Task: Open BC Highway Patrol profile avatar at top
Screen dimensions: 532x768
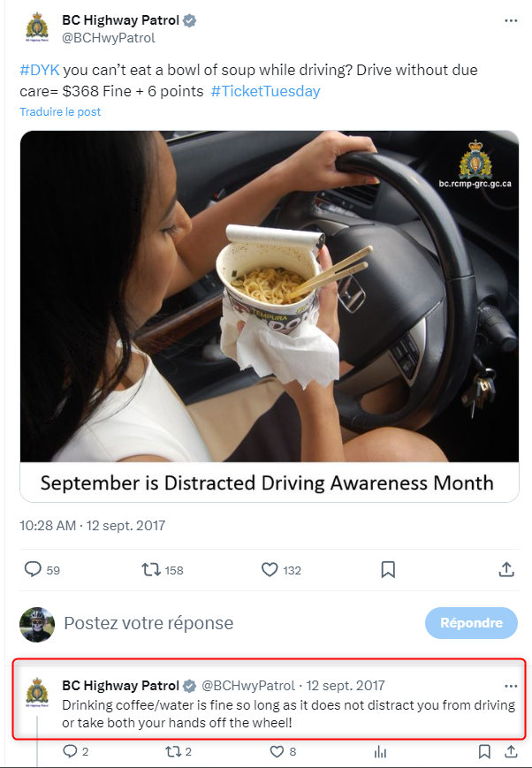Action: click(x=37, y=27)
